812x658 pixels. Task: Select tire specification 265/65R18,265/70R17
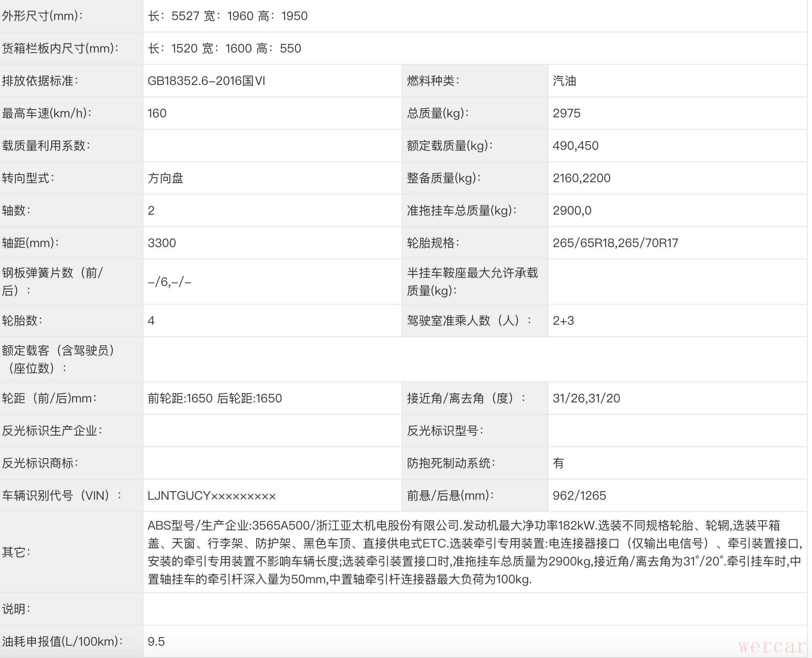(x=615, y=243)
